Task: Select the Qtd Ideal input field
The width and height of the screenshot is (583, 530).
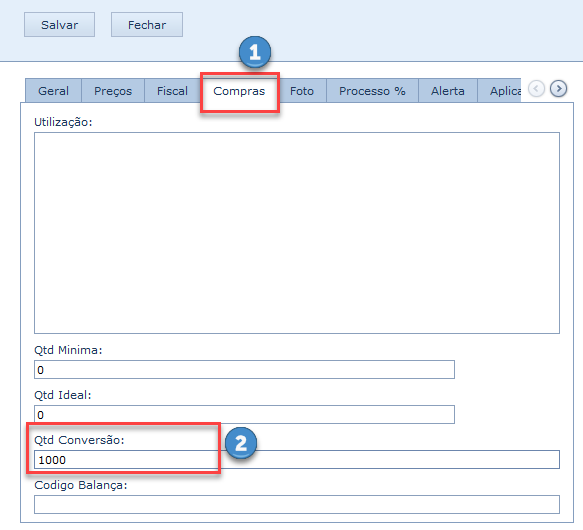Action: click(x=244, y=414)
